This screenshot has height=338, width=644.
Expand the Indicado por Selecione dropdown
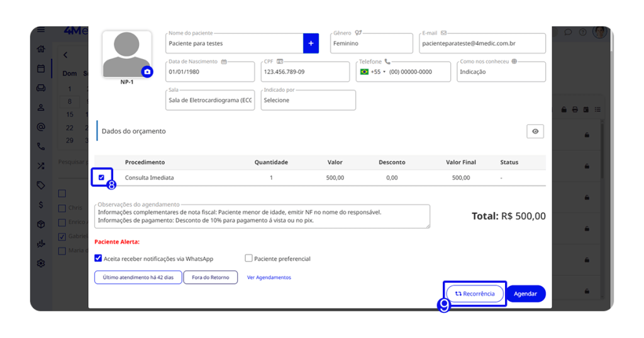pos(308,100)
